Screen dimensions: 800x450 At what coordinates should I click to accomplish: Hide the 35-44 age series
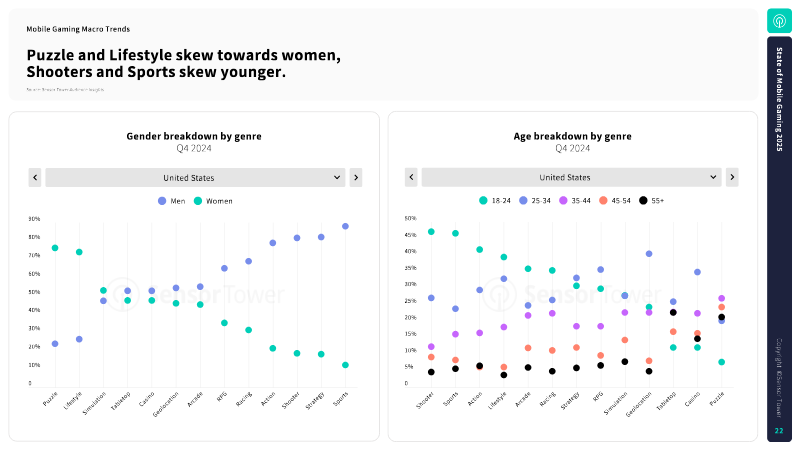(574, 201)
